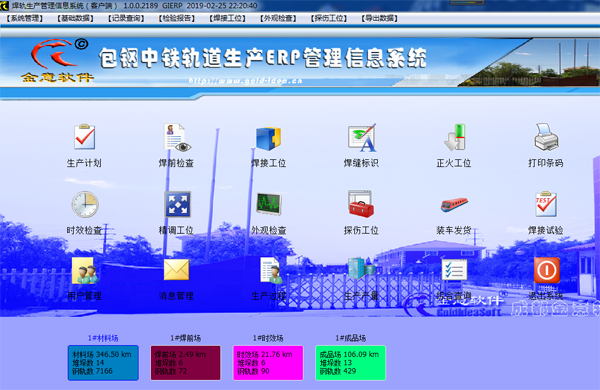
Task: Click the 1#材料场 label
Action: tap(103, 338)
